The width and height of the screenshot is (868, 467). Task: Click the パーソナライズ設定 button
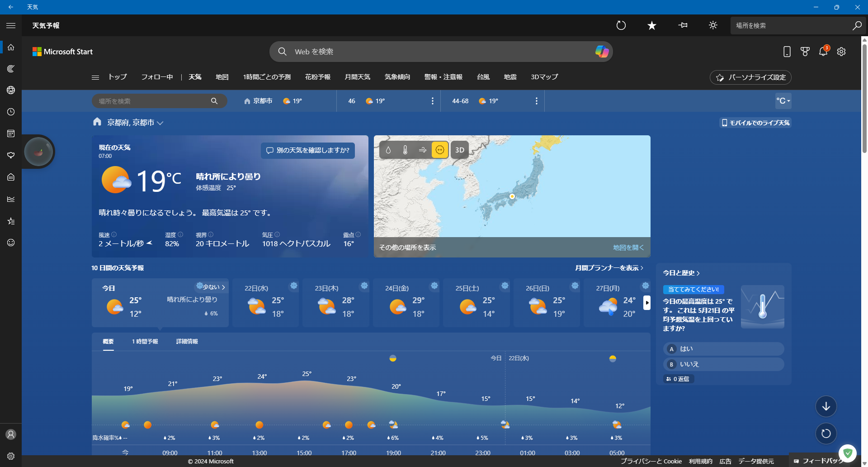750,77
